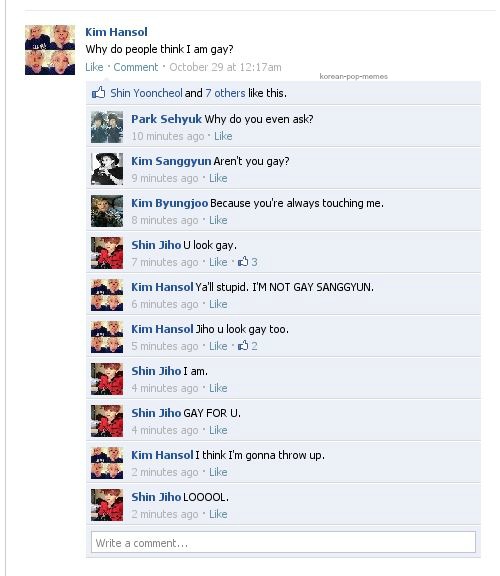Viewport: 500px width, 576px height.
Task: Like Kim Byungjoo's "always touching me" comment
Action: click(x=218, y=220)
